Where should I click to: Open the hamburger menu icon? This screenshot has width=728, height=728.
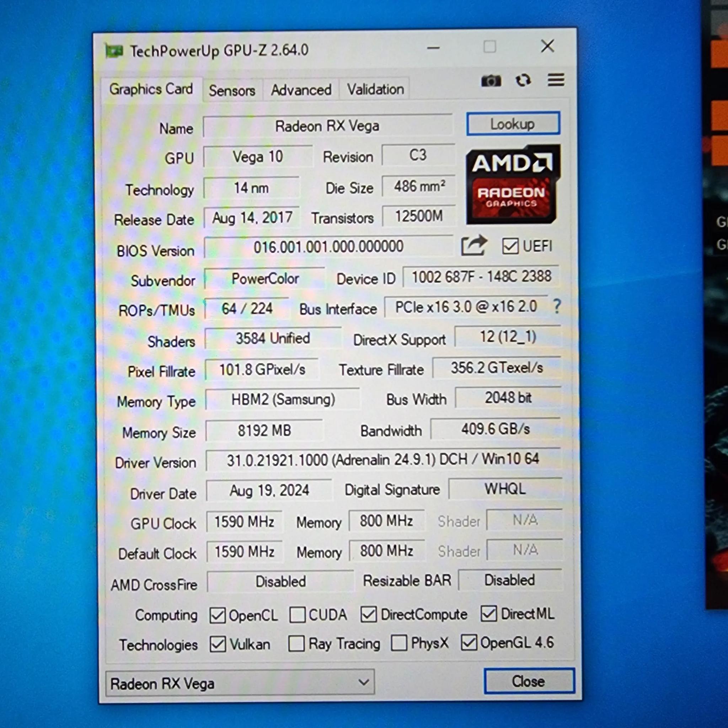click(x=556, y=80)
